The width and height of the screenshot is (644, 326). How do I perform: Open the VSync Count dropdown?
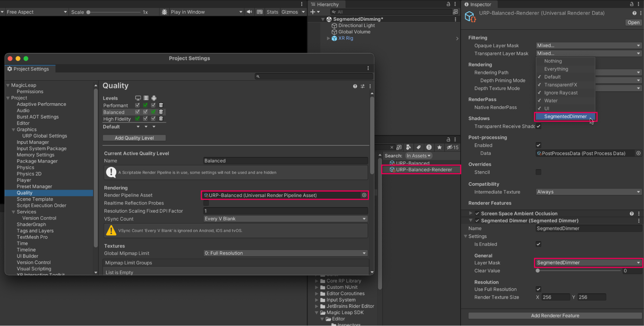[285, 219]
